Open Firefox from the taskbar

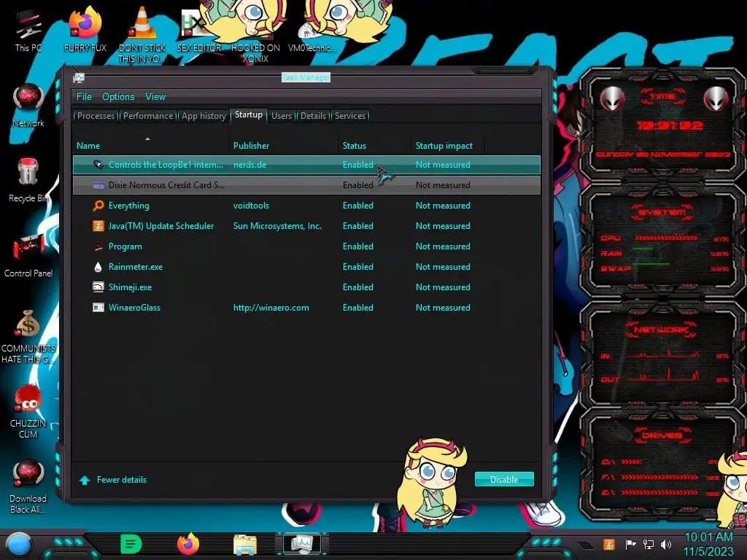(x=188, y=544)
